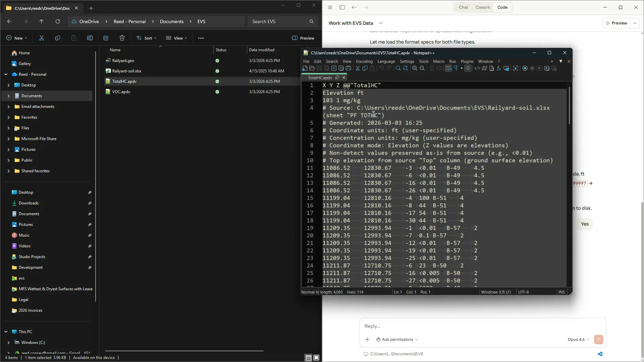Viewport: 644px width, 362px height.
Task: Toggle indent guide icon in Notepad++ toolbar
Action: tap(468, 68)
